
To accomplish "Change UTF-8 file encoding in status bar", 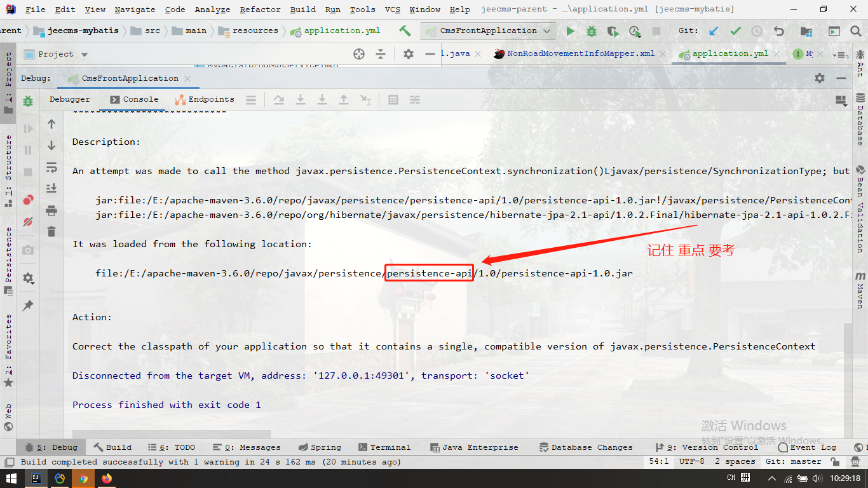I will (691, 461).
